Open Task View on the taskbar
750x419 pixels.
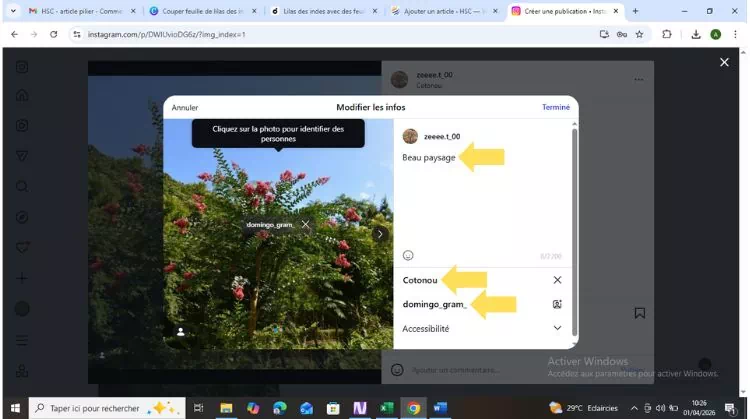[199, 408]
